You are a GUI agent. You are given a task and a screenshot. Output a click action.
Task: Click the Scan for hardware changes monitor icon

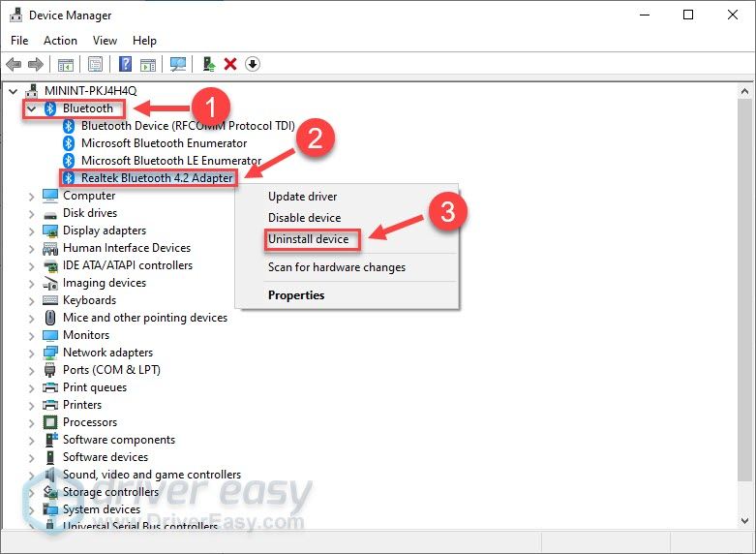coord(178,64)
